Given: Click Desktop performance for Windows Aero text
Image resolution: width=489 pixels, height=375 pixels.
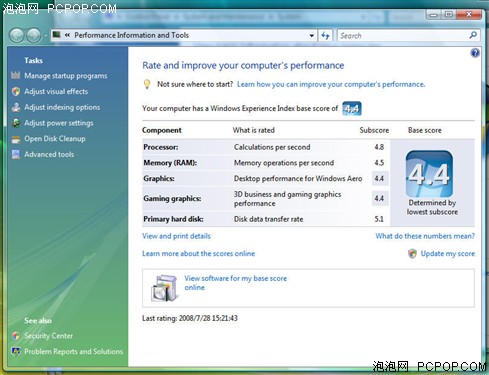Looking at the screenshot, I should [298, 178].
